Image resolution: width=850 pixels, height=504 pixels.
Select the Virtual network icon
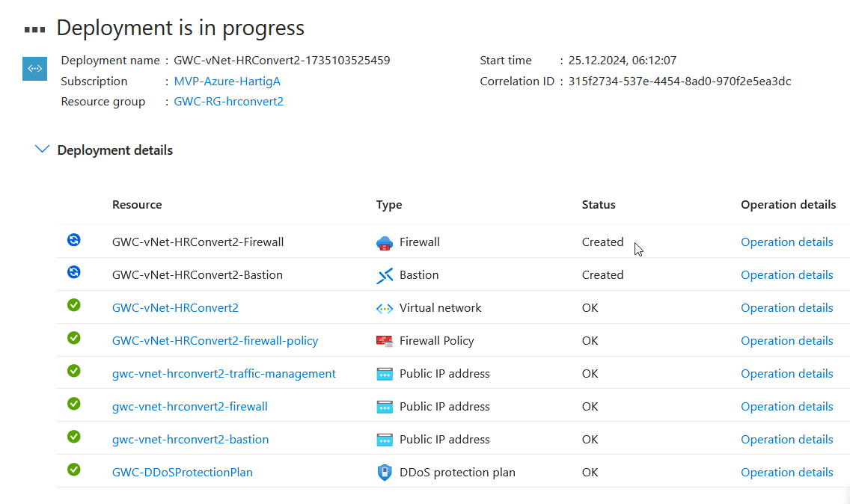tap(384, 308)
